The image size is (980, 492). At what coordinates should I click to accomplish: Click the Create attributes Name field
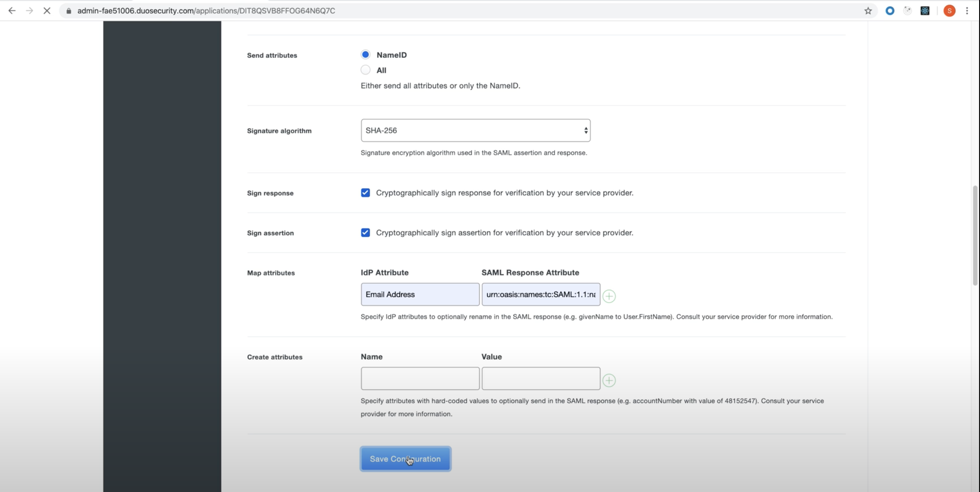tap(420, 378)
